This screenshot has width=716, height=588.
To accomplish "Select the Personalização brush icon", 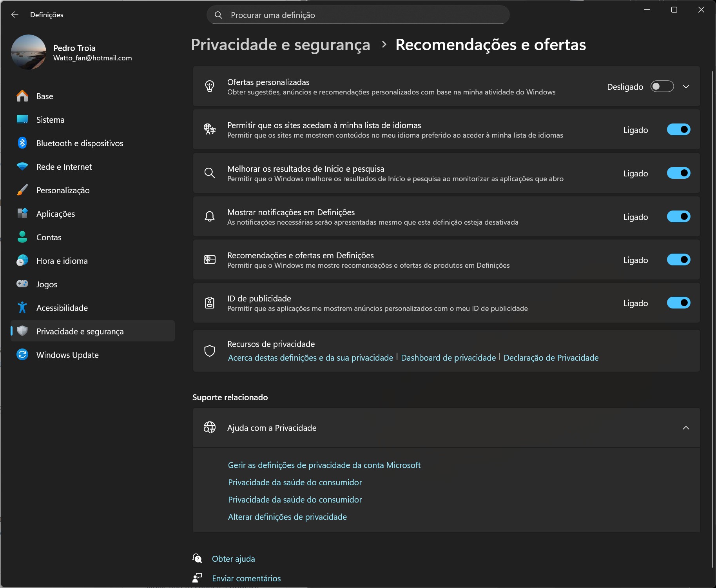I will click(22, 190).
